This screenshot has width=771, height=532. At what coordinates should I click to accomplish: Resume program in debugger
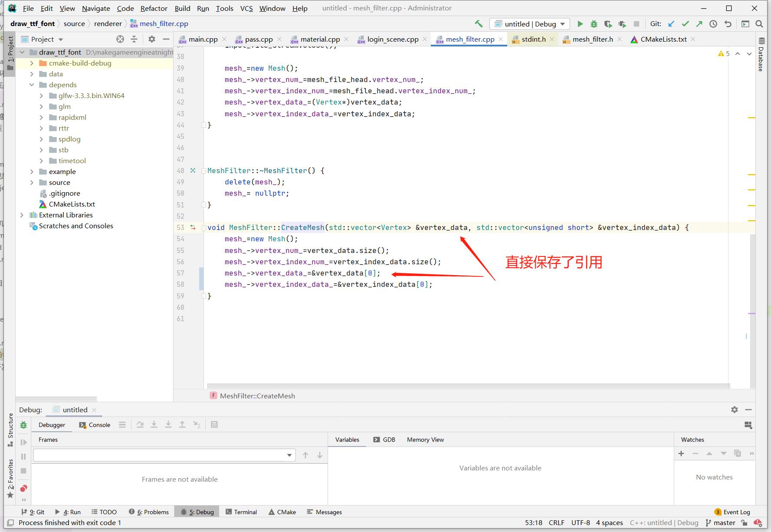(x=23, y=442)
